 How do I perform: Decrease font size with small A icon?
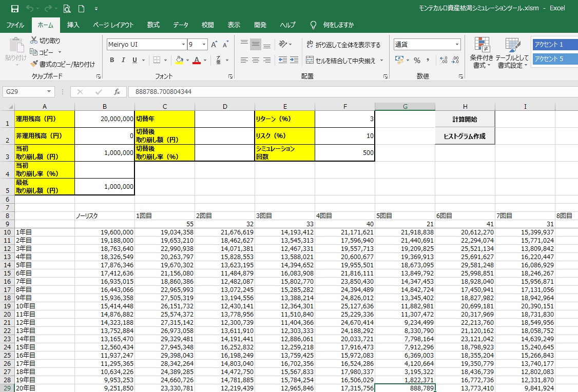point(225,45)
